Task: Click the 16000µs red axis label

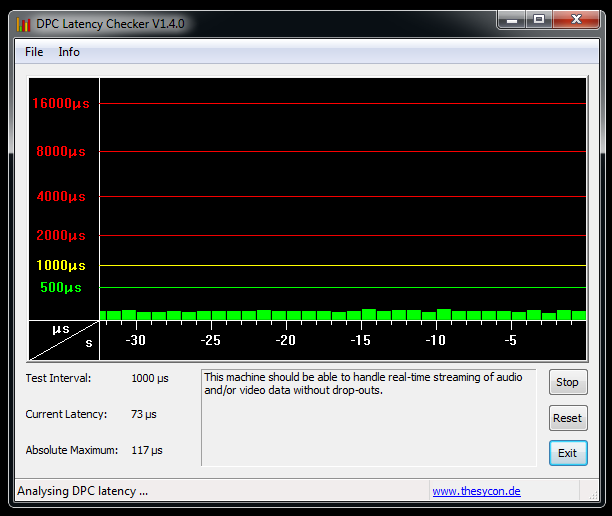Action: (61, 103)
